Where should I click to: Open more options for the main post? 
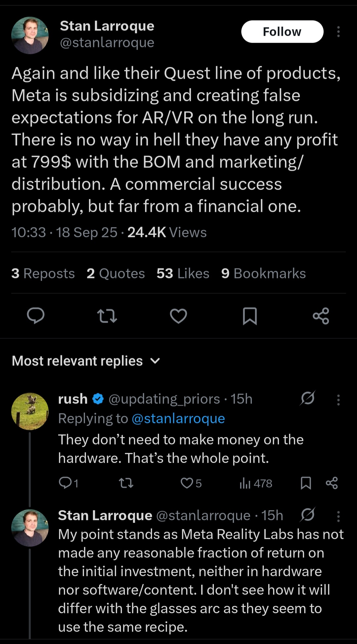[338, 32]
